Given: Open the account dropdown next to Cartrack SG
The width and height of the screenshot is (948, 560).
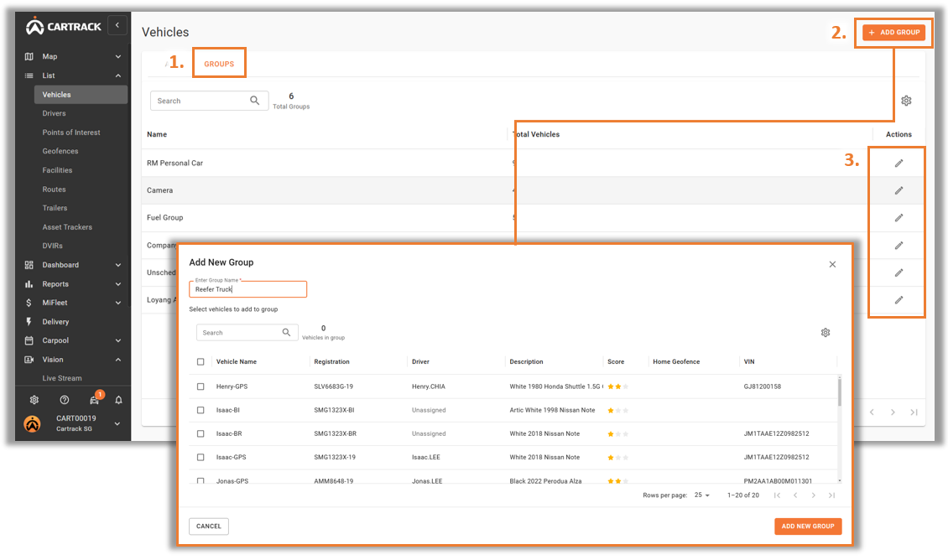Looking at the screenshot, I should pyautogui.click(x=117, y=423).
